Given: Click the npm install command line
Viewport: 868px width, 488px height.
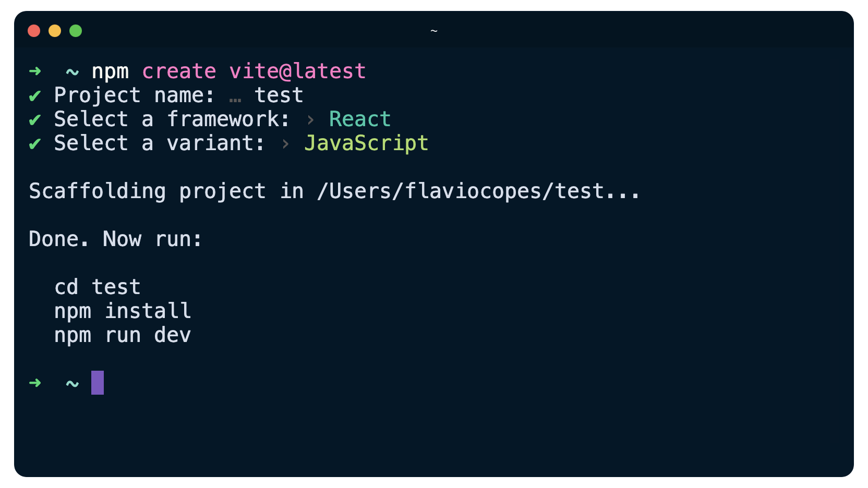Looking at the screenshot, I should pos(123,311).
